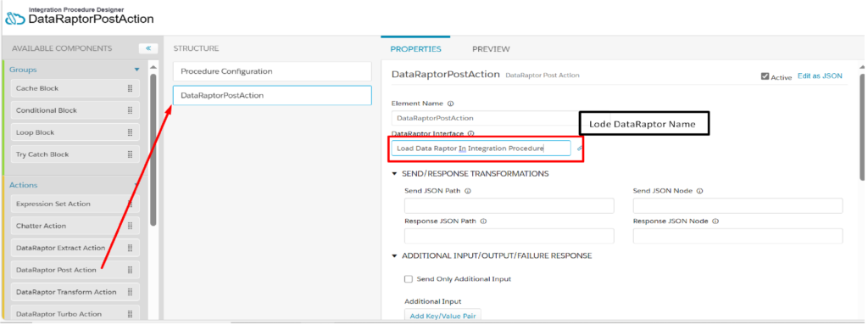This screenshot has height=325, width=868.
Task: Click the Salesforce cloud logo icon
Action: click(15, 18)
